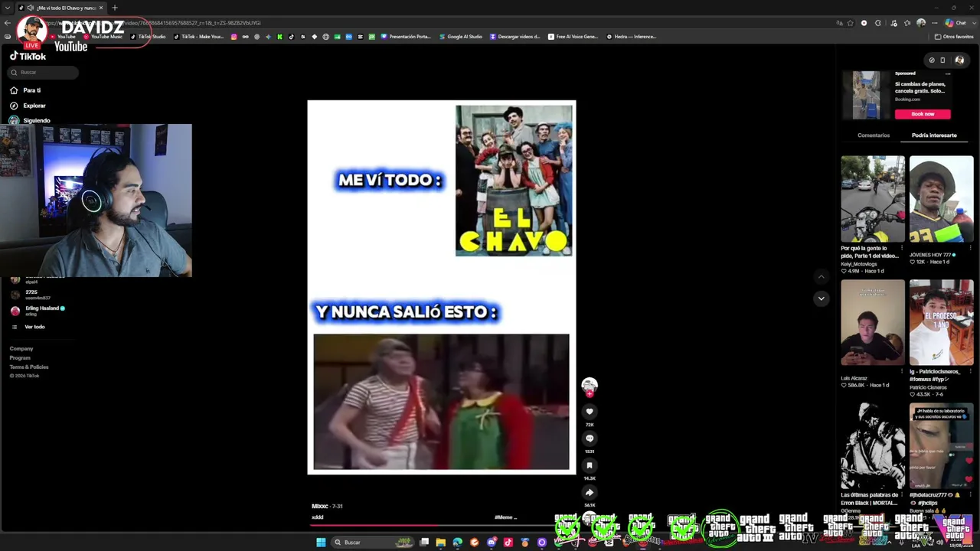Click the Mixxc creator name
The image size is (980, 551).
[319, 506]
